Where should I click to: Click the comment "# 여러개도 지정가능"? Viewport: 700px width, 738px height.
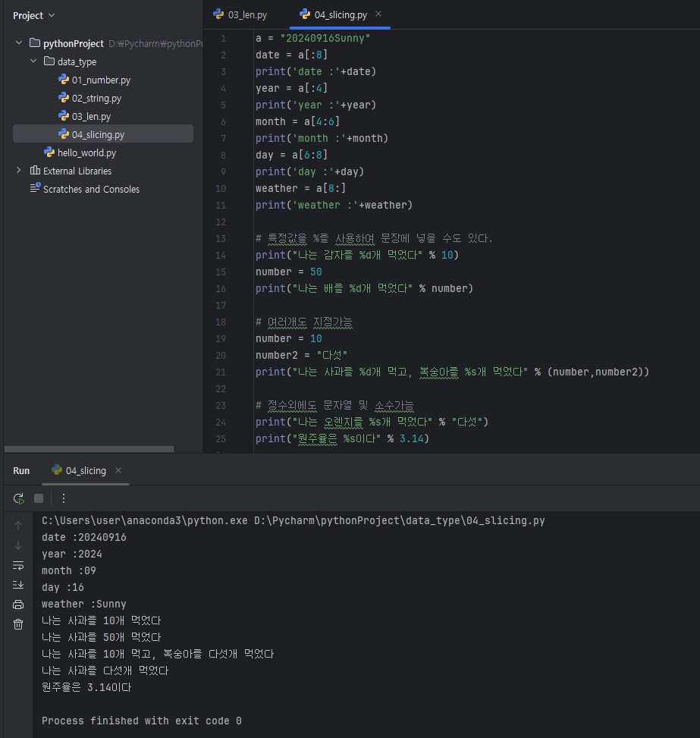coord(304,322)
